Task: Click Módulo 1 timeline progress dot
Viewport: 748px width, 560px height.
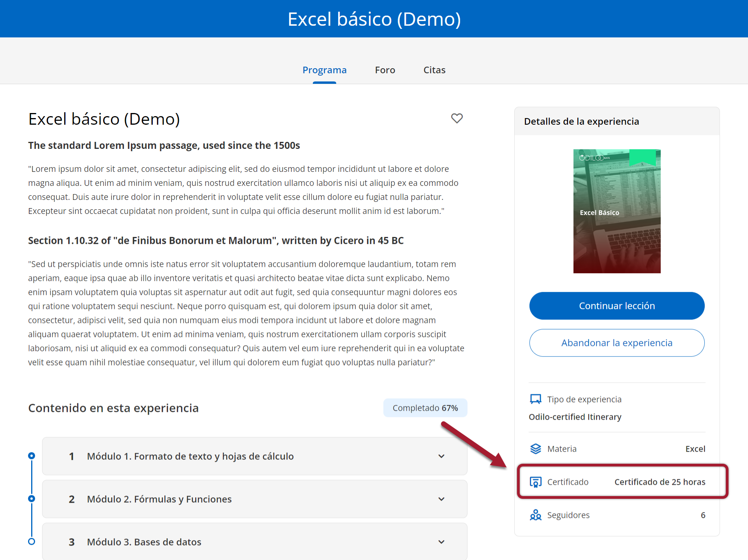Action: [x=32, y=456]
